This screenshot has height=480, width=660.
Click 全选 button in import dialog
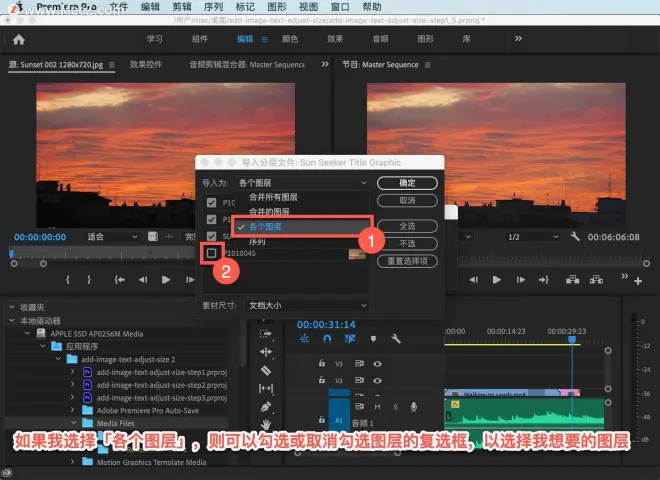tap(407, 226)
